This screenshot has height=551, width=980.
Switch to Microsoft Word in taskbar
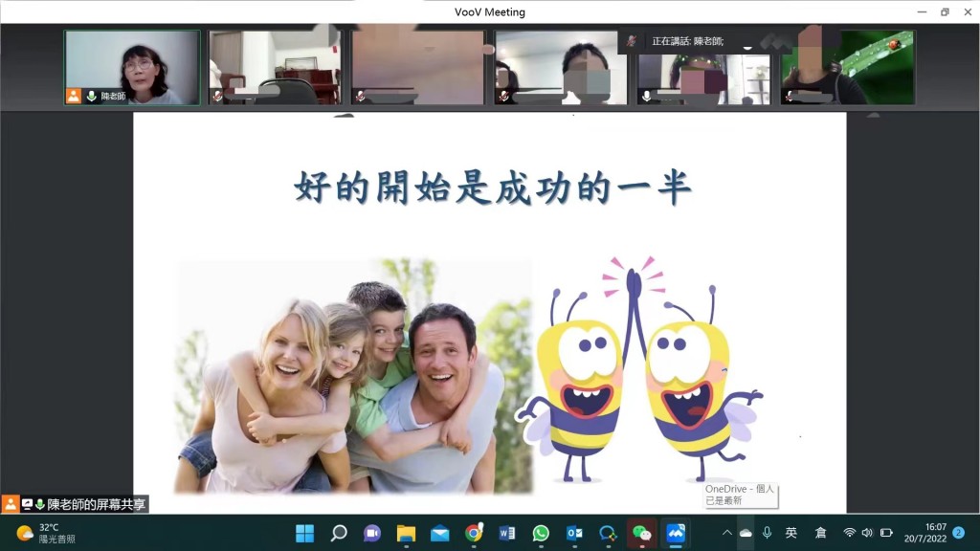point(507,533)
